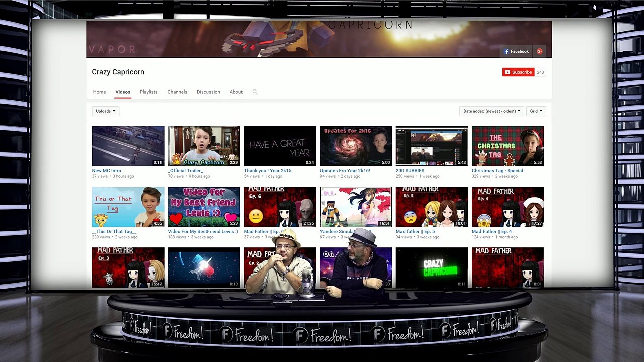The image size is (644, 362).
Task: Open the Date added sort dropdown
Action: tap(492, 111)
